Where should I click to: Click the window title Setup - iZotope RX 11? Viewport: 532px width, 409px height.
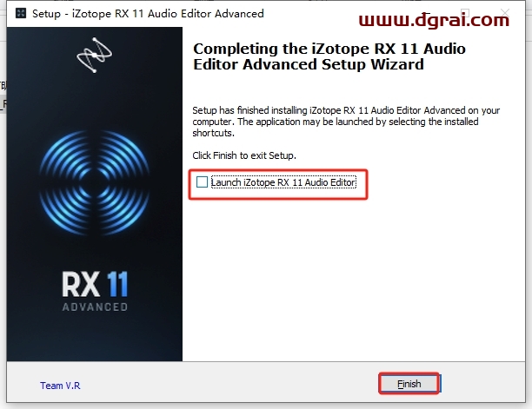coord(148,14)
